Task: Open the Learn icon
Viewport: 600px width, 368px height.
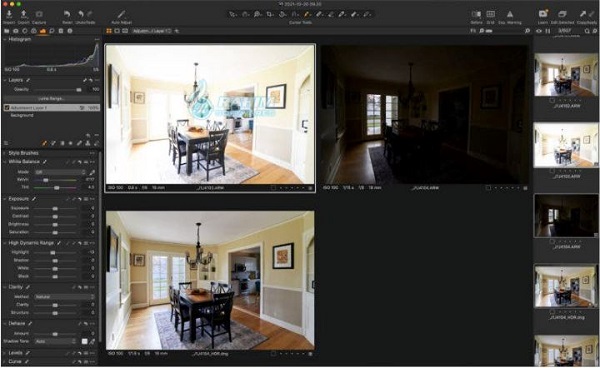Action: click(543, 15)
